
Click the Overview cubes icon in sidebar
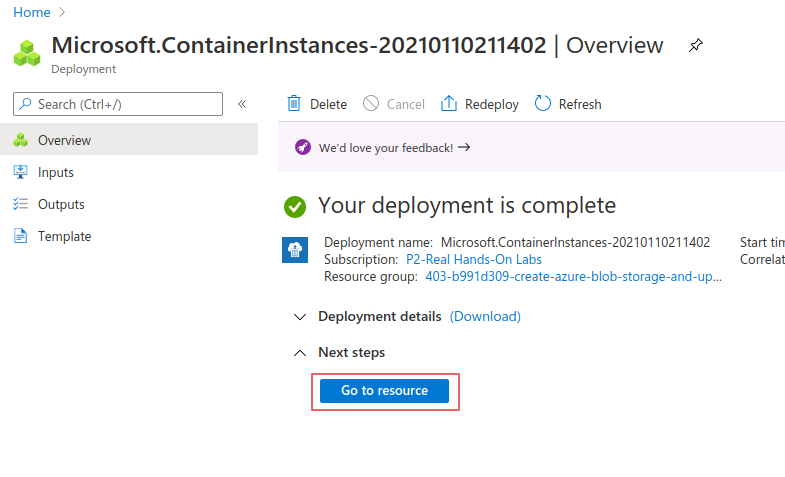pos(21,140)
